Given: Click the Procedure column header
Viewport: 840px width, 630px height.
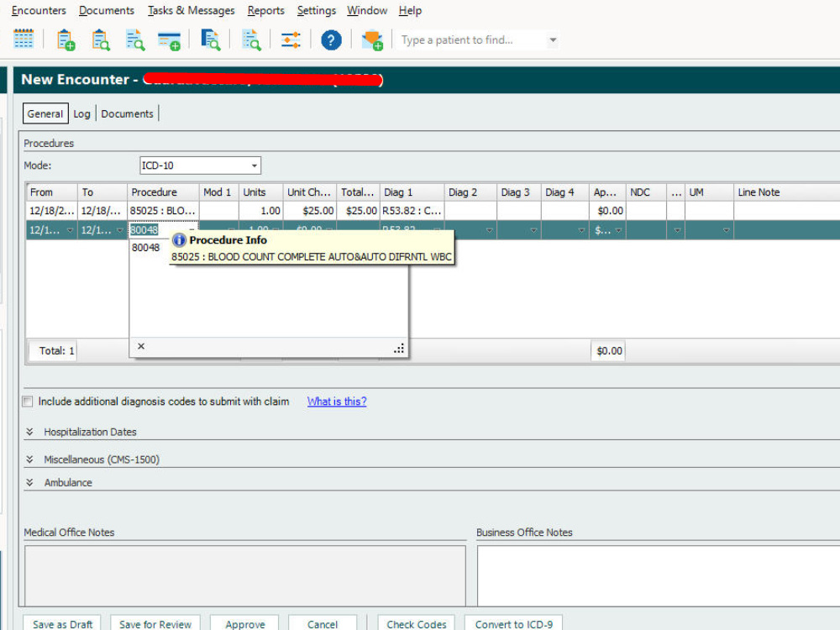Looking at the screenshot, I should tap(163, 192).
